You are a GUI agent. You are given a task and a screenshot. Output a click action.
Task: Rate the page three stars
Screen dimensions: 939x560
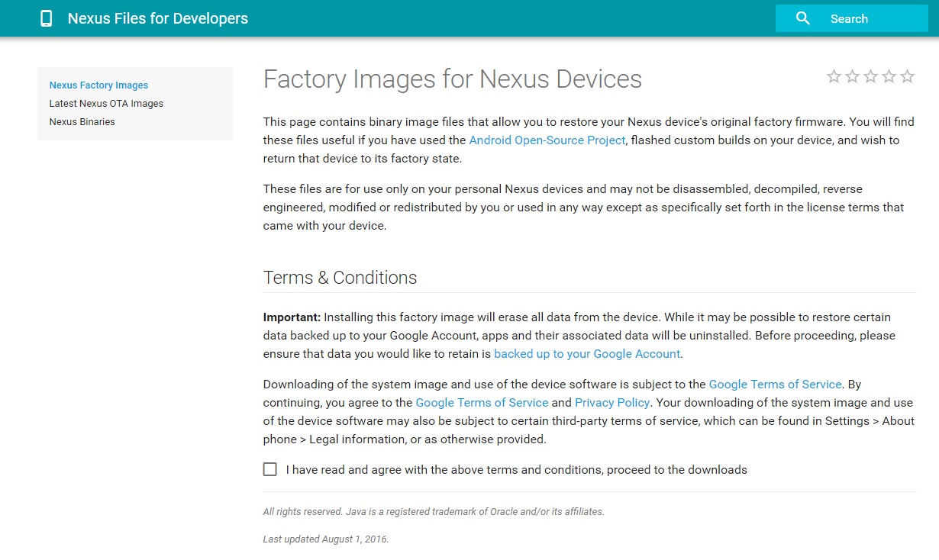pyautogui.click(x=870, y=76)
